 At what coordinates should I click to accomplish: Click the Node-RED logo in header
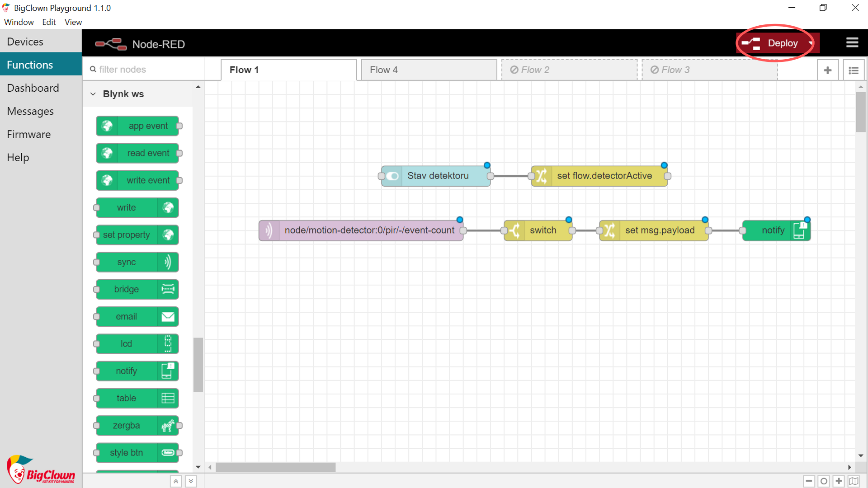click(111, 44)
